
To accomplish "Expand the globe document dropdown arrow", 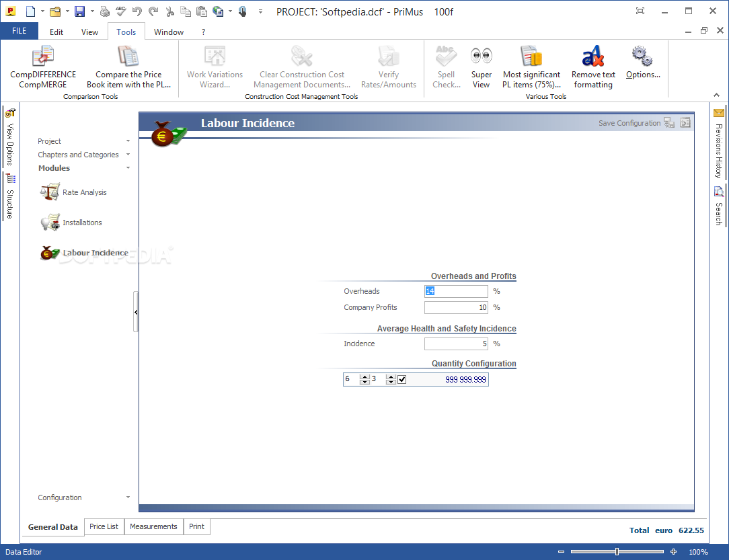I will pyautogui.click(x=230, y=11).
